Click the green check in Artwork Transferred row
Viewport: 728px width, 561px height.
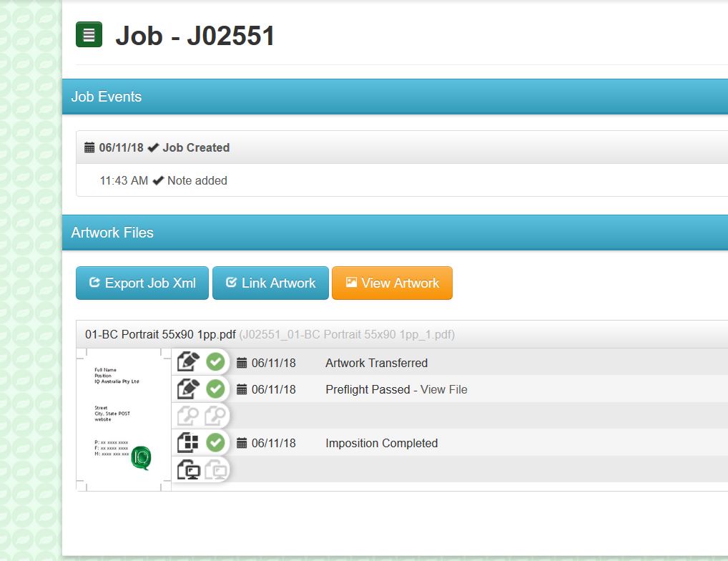tap(215, 362)
